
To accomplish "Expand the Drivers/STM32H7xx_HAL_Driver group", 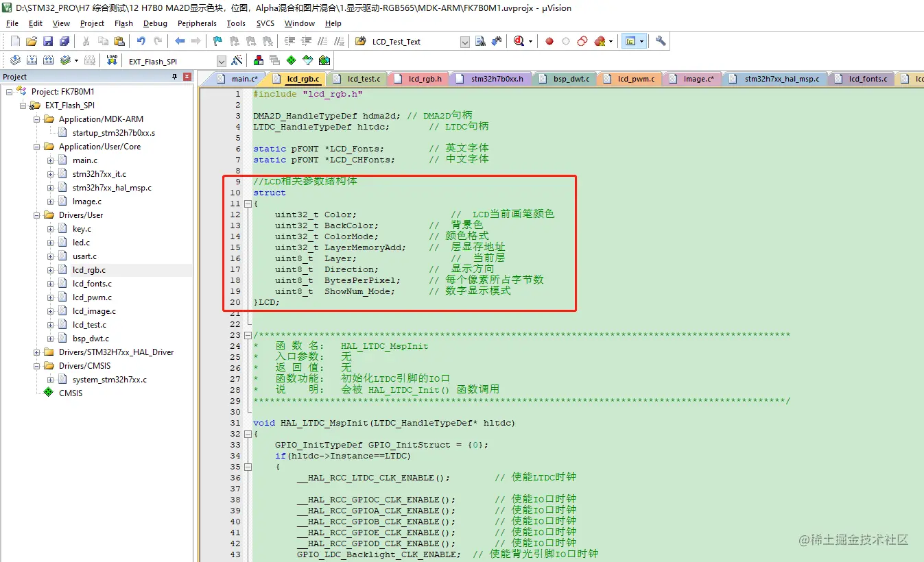I will [x=36, y=352].
